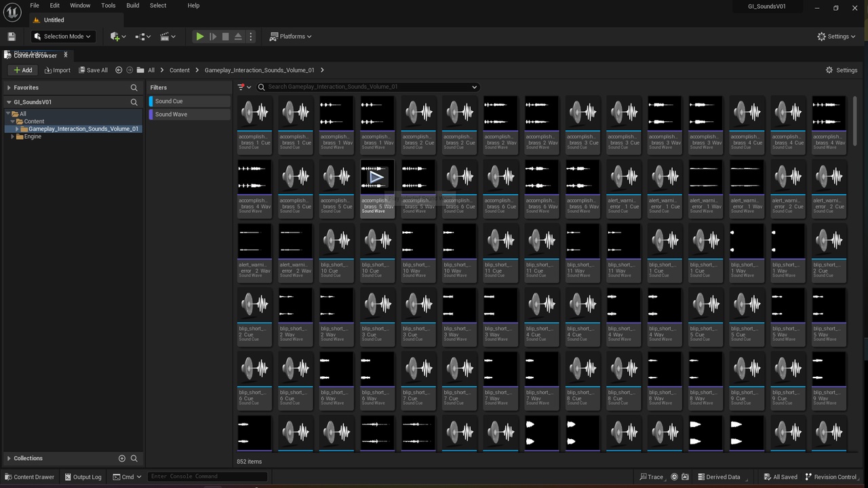Screen dimensions: 868x488
Task: Open the Selection Mode dropdown
Action: pyautogui.click(x=62, y=37)
